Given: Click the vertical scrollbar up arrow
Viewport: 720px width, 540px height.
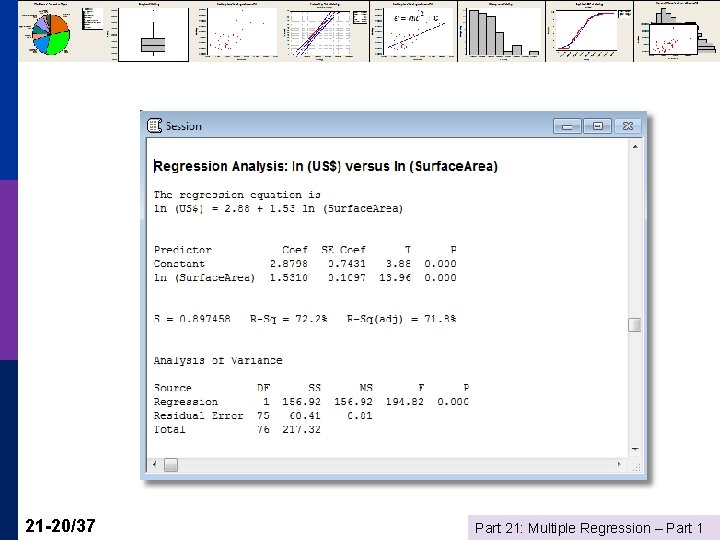Looking at the screenshot, I should click(635, 147).
